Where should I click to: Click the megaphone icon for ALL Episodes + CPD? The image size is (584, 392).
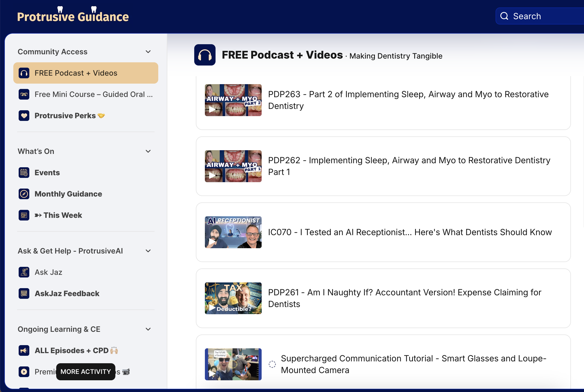(24, 350)
